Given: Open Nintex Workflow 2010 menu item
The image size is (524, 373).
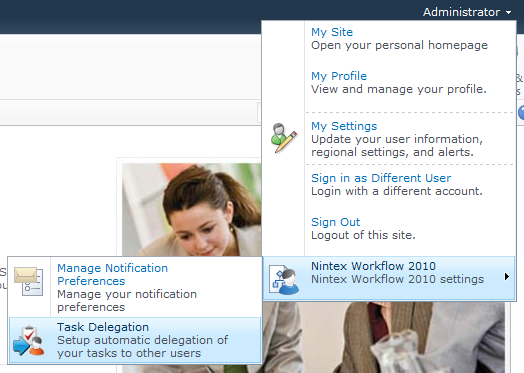Looking at the screenshot, I should tap(389, 278).
